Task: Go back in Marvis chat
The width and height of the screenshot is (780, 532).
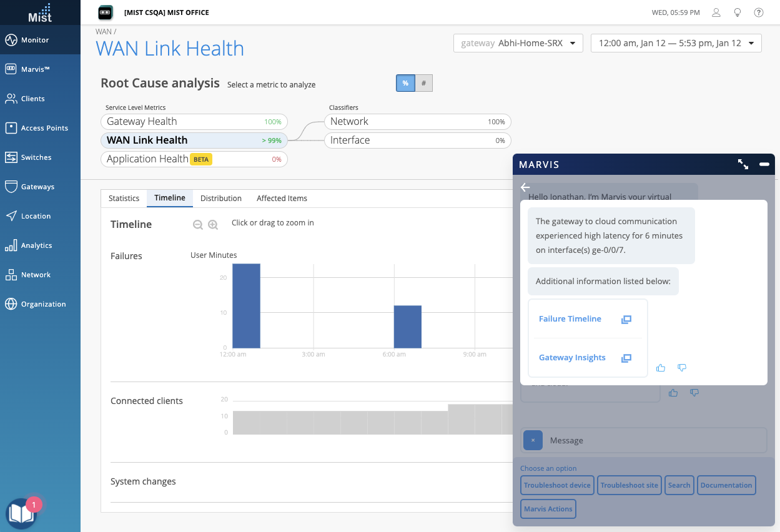Action: point(525,187)
